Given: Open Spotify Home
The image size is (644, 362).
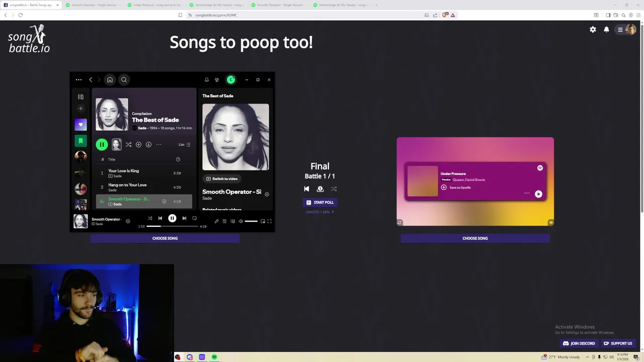Looking at the screenshot, I should (x=110, y=79).
